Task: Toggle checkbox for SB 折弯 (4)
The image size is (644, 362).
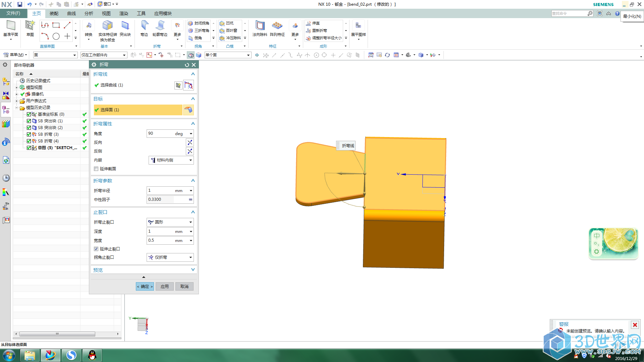Action: coord(29,141)
